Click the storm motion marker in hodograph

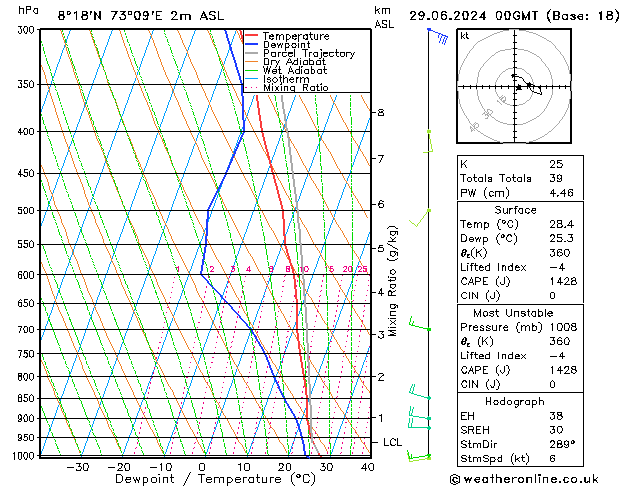tap(519, 87)
